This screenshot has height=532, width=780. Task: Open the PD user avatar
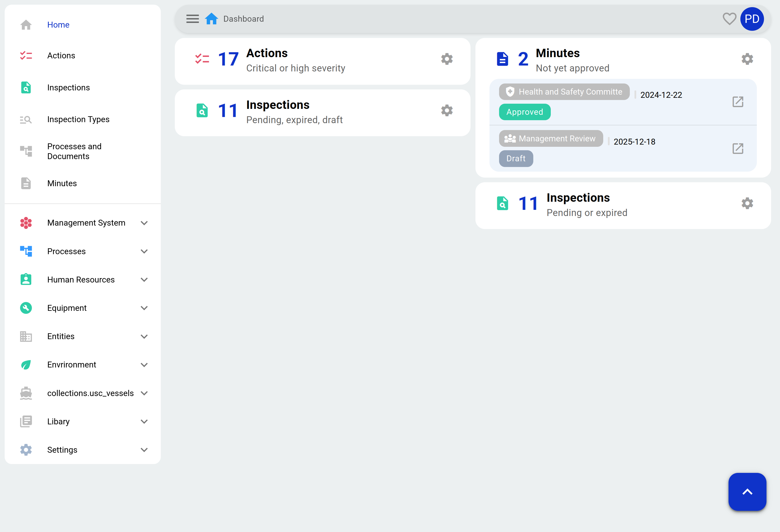(x=752, y=19)
